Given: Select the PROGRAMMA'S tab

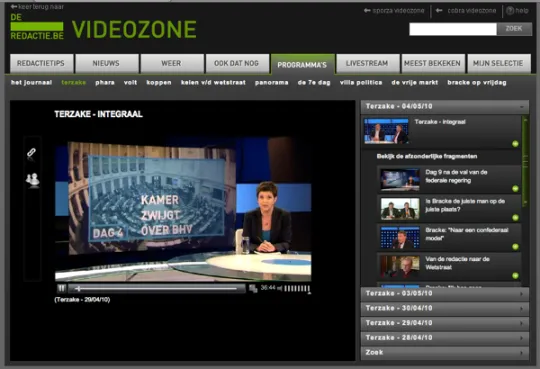Looking at the screenshot, I should click(303, 64).
